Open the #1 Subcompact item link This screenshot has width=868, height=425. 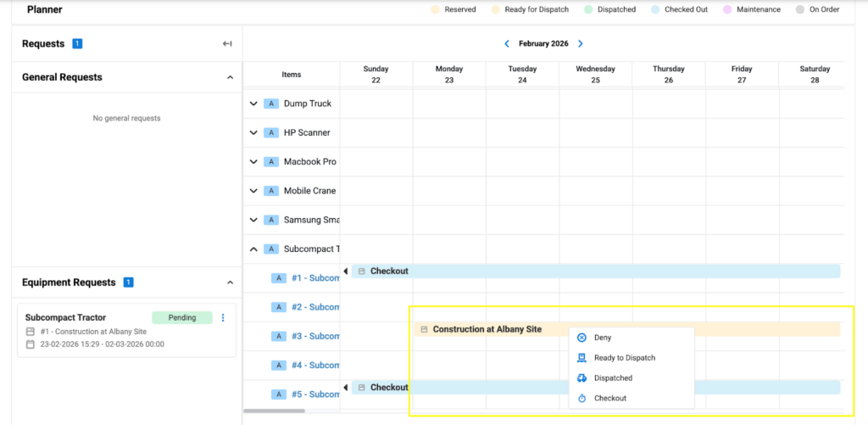(x=314, y=278)
